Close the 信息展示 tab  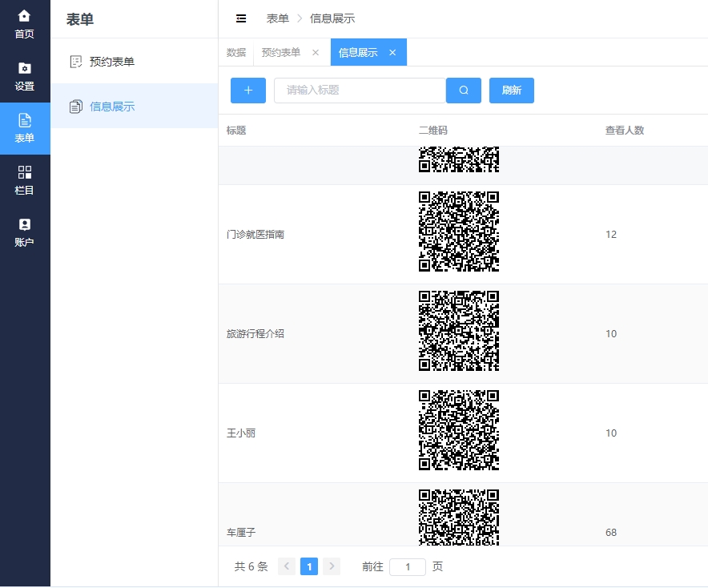point(392,53)
